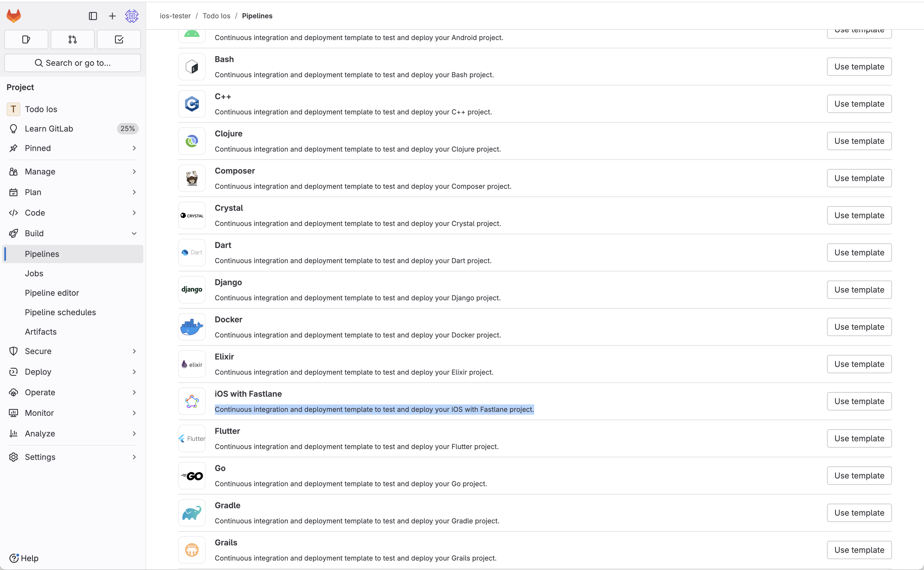924x570 pixels.
Task: Open Pipeline editor
Action: click(73, 293)
